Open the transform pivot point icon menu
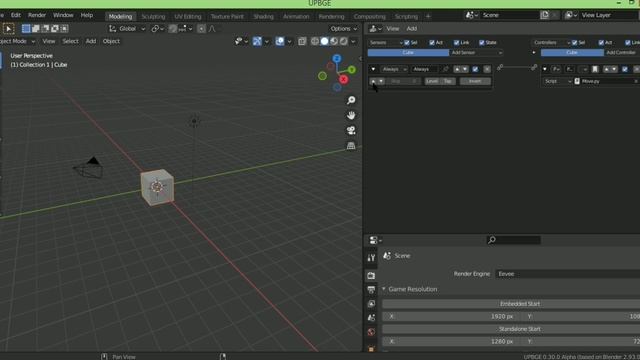 [157, 29]
